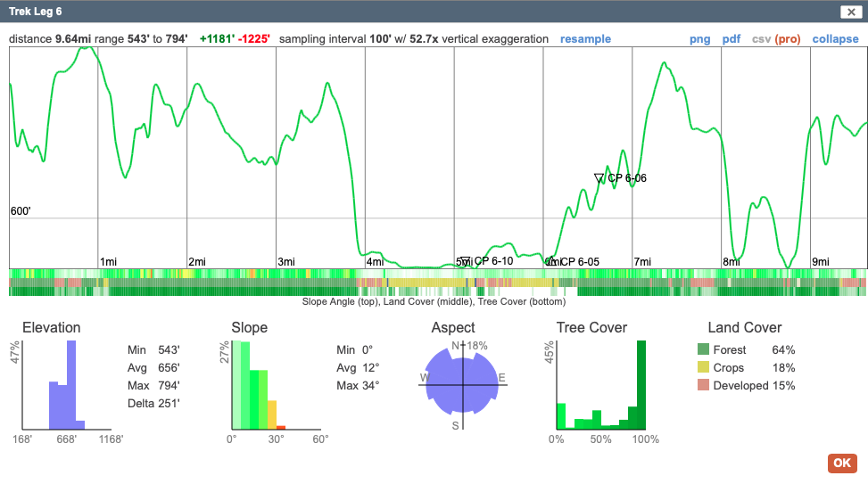Click the pink Developed color swatch

[x=702, y=386]
